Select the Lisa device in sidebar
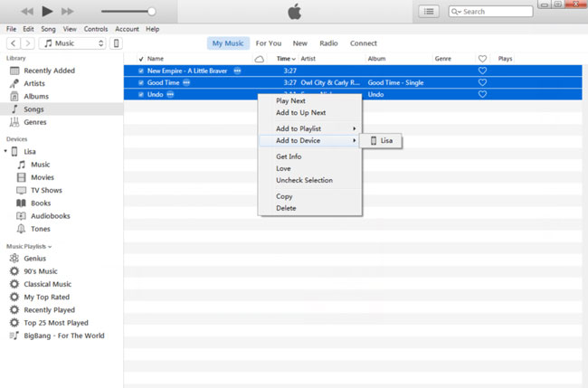The height and width of the screenshot is (388, 588). [30, 151]
